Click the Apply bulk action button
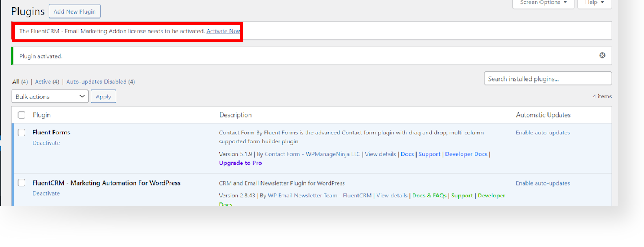The height and width of the screenshot is (247, 644). [103, 96]
